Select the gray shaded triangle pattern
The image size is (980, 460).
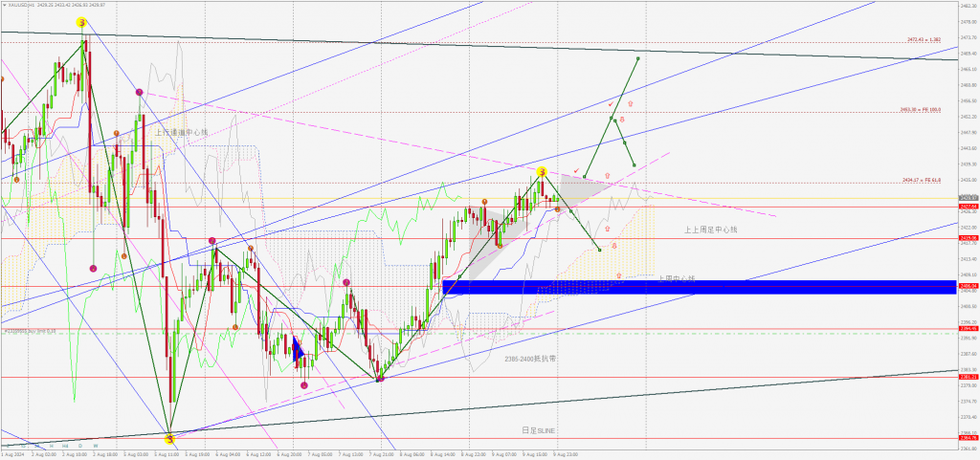[565, 191]
